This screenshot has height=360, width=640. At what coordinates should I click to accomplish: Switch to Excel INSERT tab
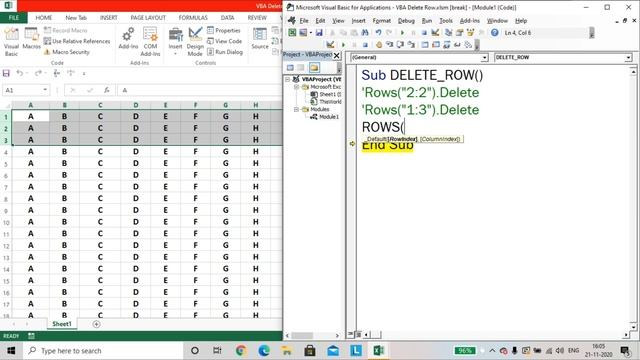[x=109, y=18]
